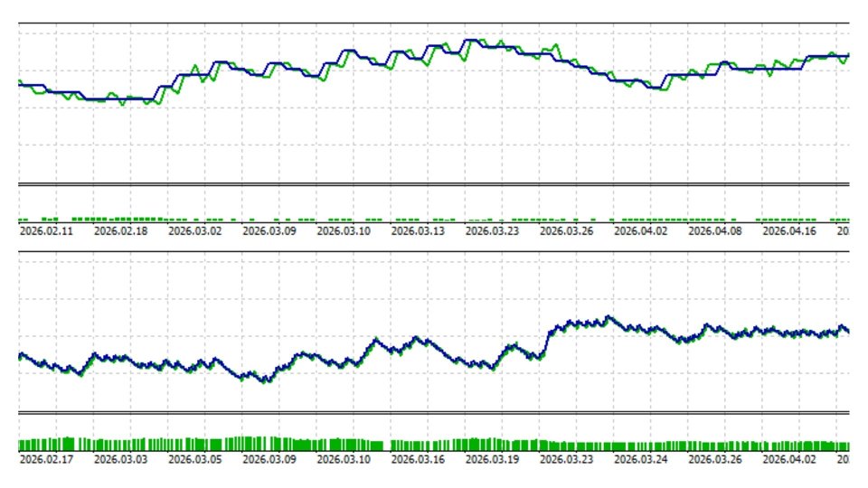Click the highest peak of upper equity curve
The height and width of the screenshot is (488, 868).
(x=472, y=41)
